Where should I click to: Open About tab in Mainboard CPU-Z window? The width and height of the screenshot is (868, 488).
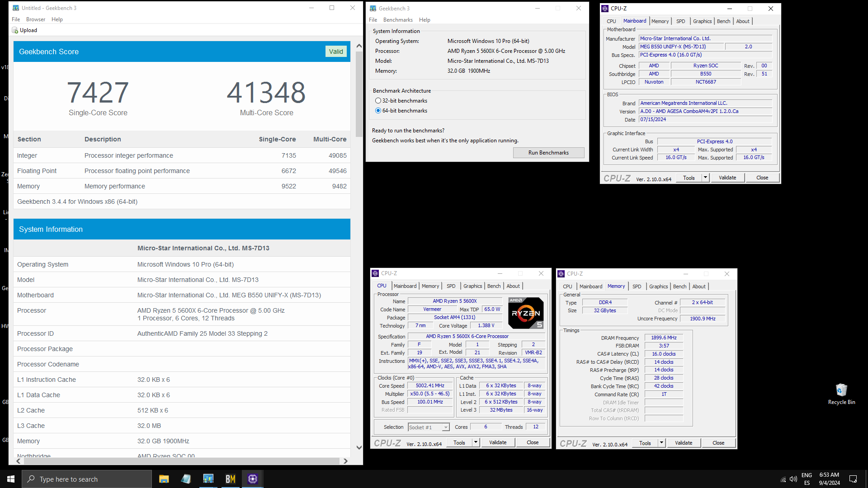coord(743,21)
